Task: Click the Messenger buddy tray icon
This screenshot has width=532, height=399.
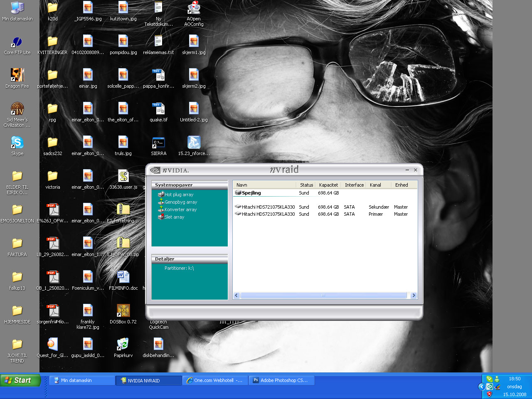Action: coord(497,379)
